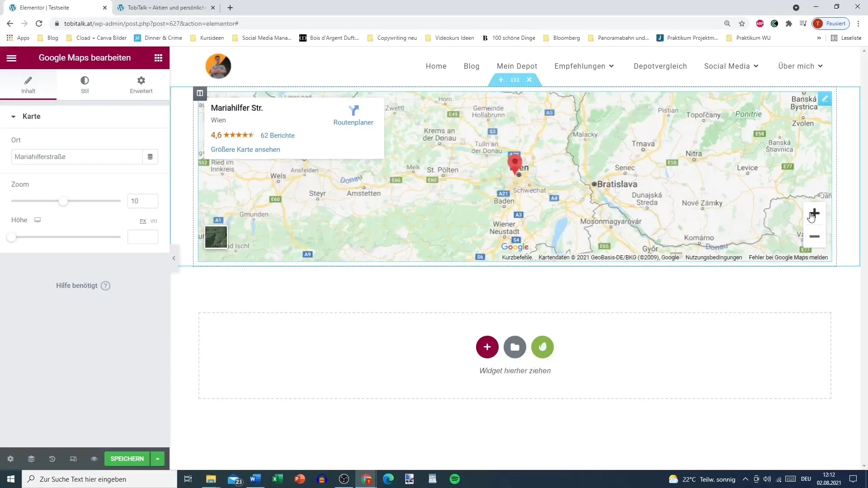Toggle responsive mode icon in footer

click(73, 459)
